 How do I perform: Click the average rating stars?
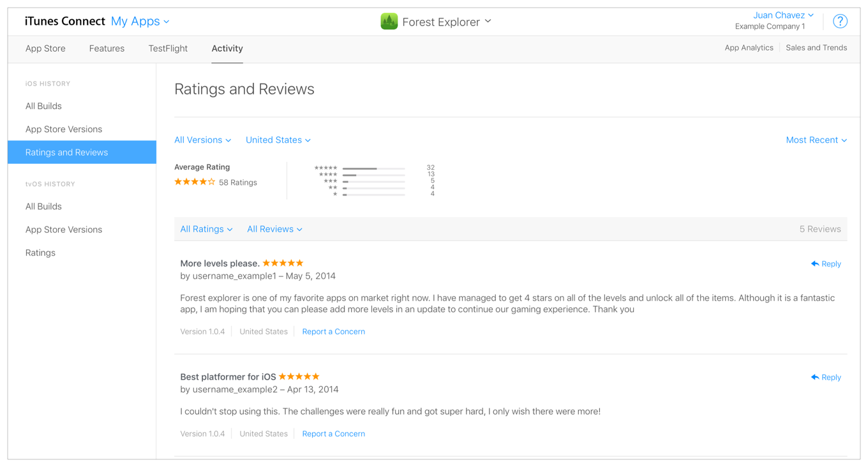pyautogui.click(x=195, y=182)
